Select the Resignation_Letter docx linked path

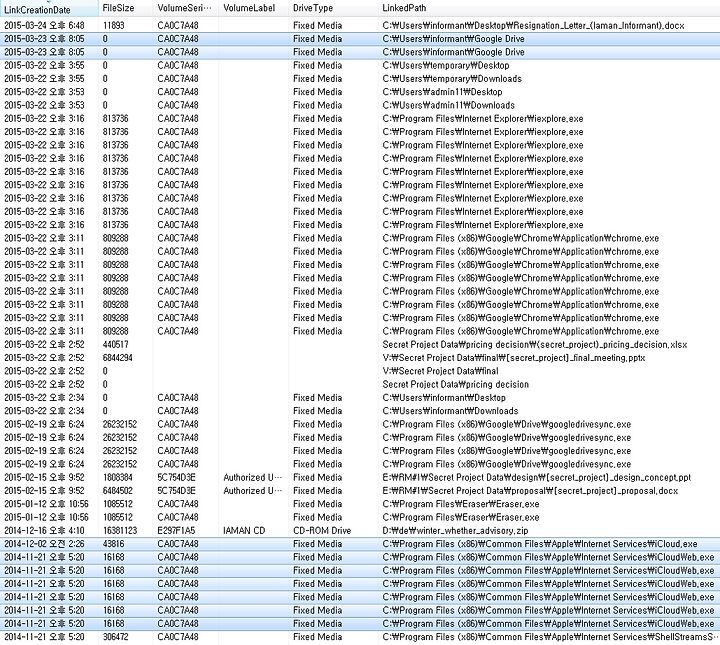click(533, 26)
